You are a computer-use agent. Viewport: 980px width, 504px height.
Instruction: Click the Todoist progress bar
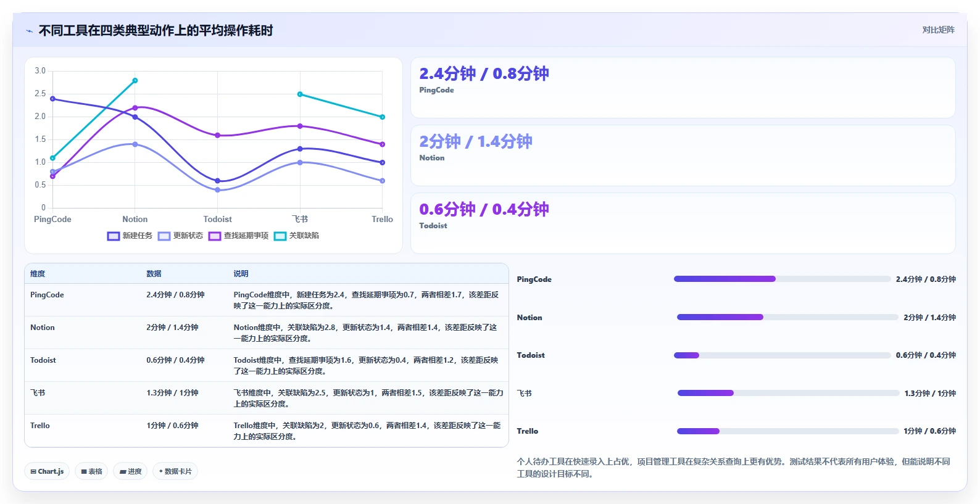(x=783, y=355)
